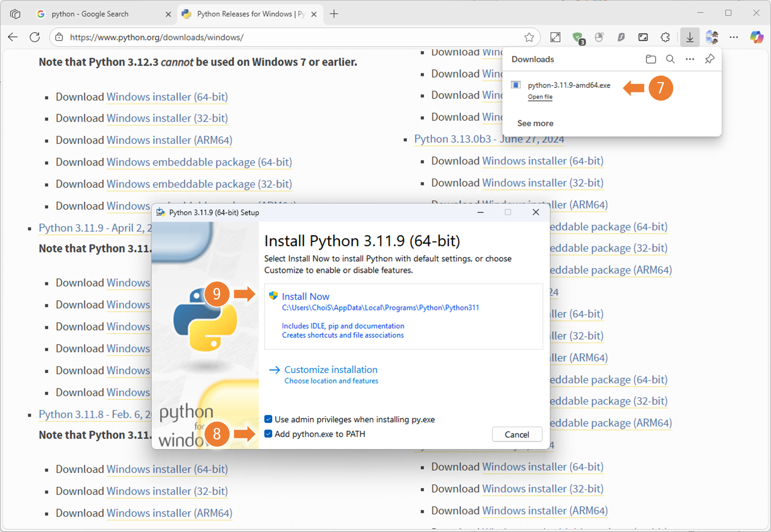Close the Python Setup dialog
771x532 pixels.
536,212
